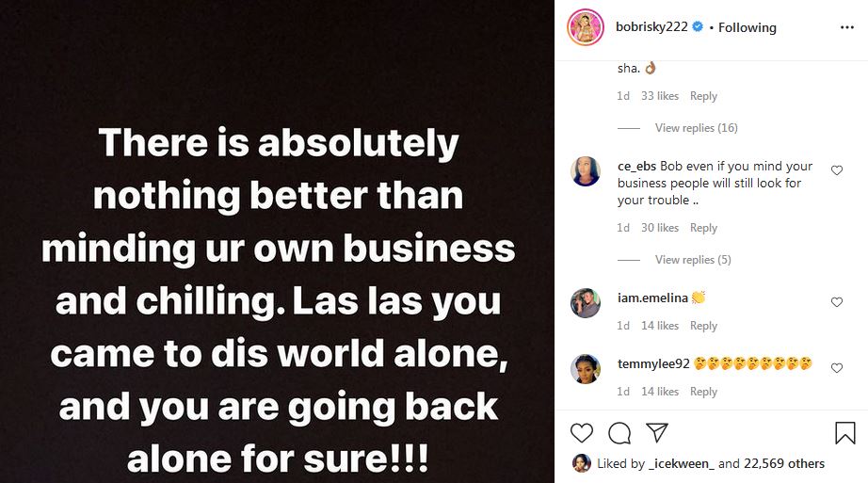Click the quote post image
Viewport: 868px width, 483px height.
277,241
